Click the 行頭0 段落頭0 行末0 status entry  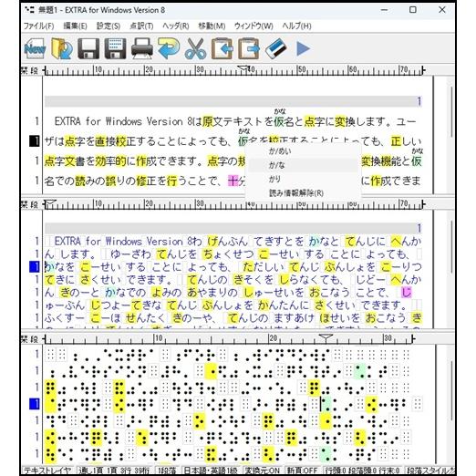click(361, 471)
